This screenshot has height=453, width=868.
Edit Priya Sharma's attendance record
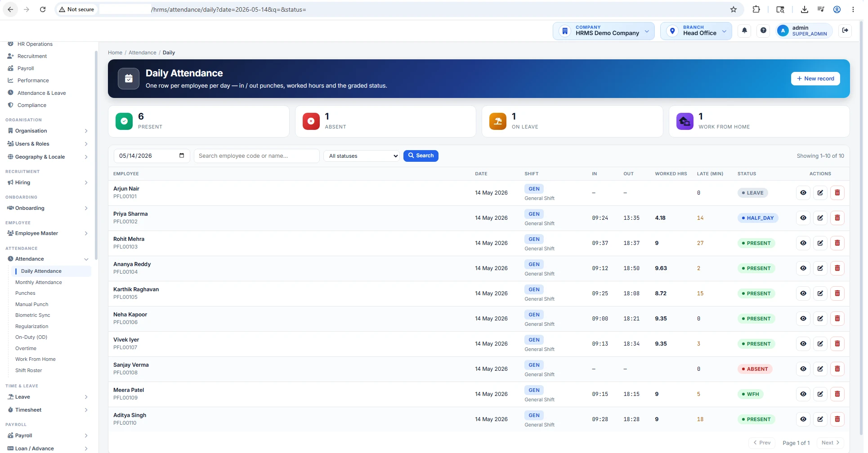click(x=820, y=218)
